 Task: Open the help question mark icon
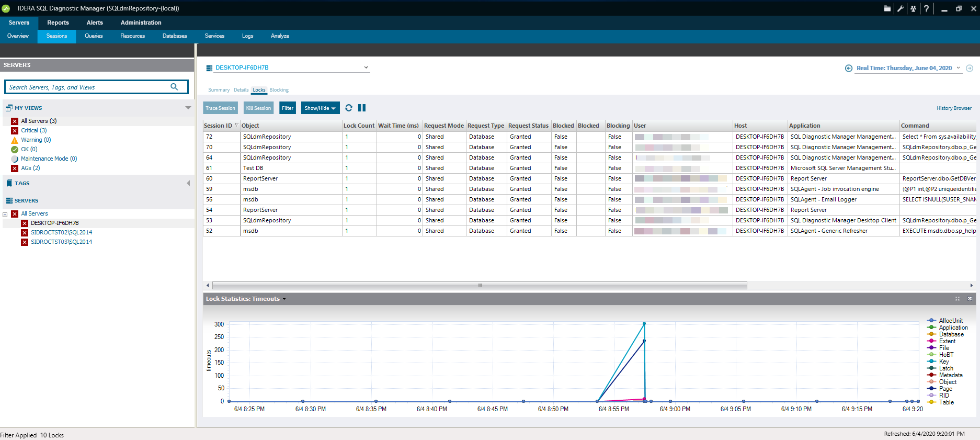(x=926, y=8)
